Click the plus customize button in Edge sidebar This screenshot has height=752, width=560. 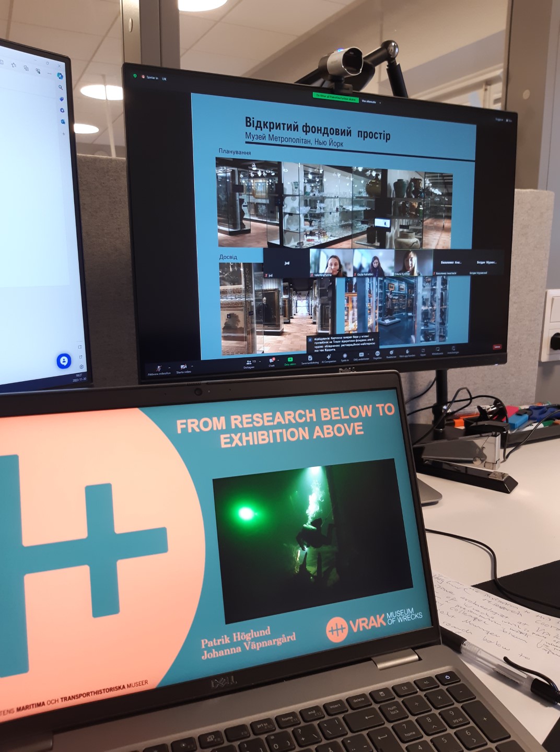pyautogui.click(x=64, y=134)
